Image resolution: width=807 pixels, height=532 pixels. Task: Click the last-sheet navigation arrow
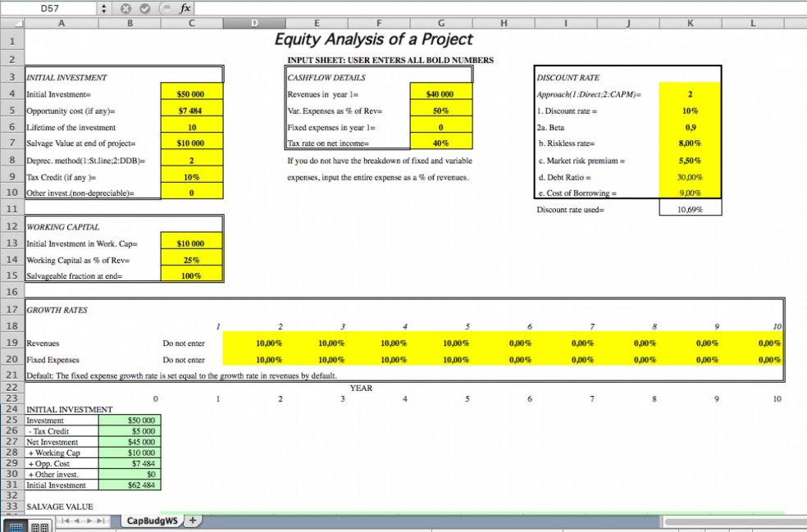click(x=102, y=521)
